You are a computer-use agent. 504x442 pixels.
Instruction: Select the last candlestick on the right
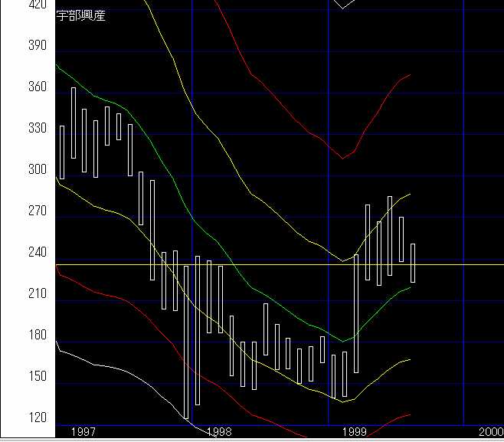[413, 263]
